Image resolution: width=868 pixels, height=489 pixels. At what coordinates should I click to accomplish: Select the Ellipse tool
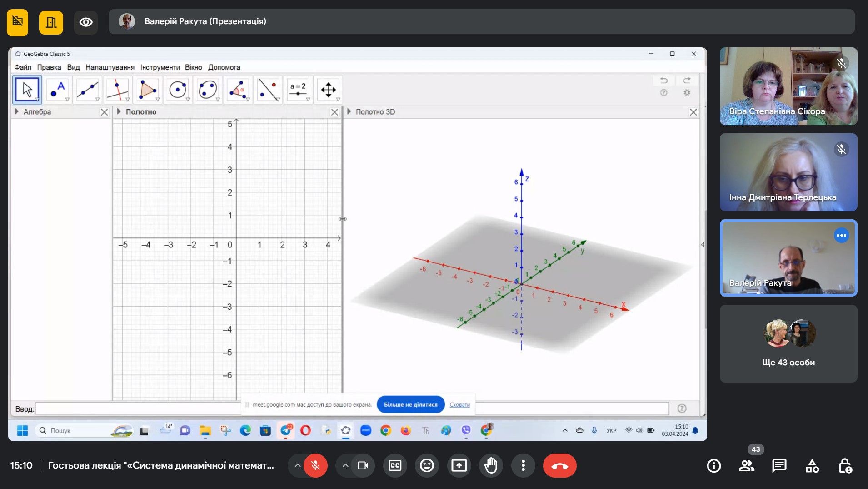click(208, 90)
